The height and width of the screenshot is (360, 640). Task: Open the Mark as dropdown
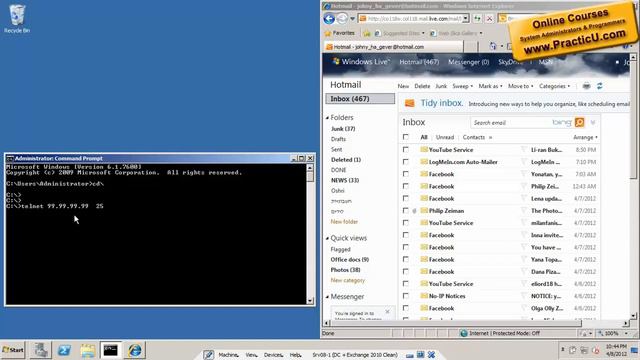490,86
